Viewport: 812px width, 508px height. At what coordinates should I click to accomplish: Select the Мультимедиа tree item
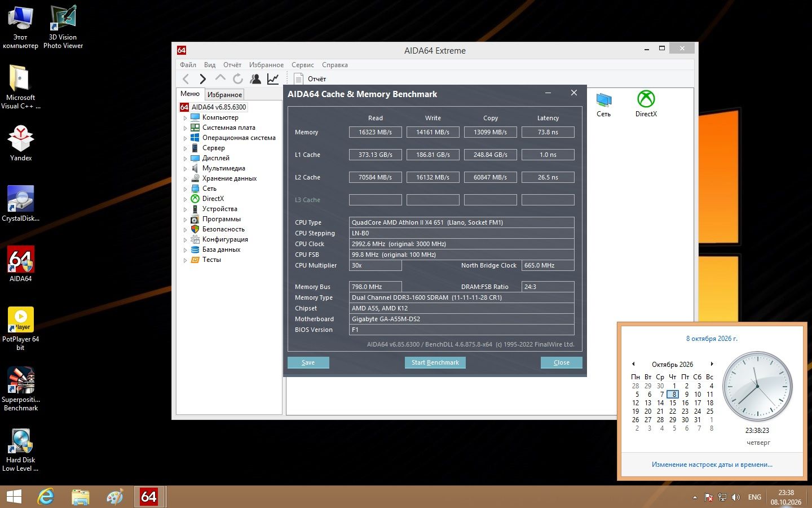(223, 168)
